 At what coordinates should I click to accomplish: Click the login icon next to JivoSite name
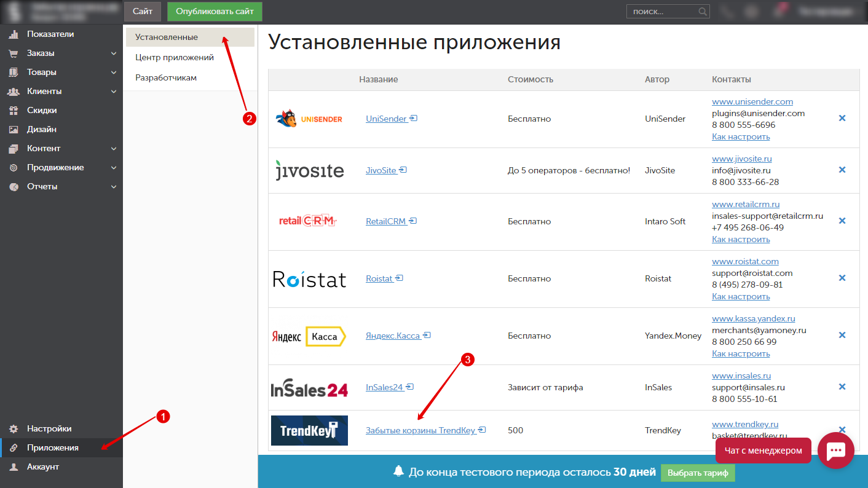403,170
